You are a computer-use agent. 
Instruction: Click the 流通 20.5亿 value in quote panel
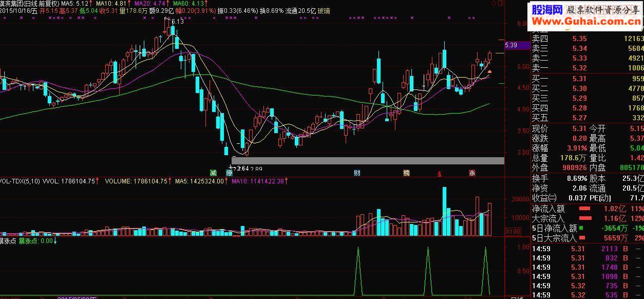click(x=634, y=188)
